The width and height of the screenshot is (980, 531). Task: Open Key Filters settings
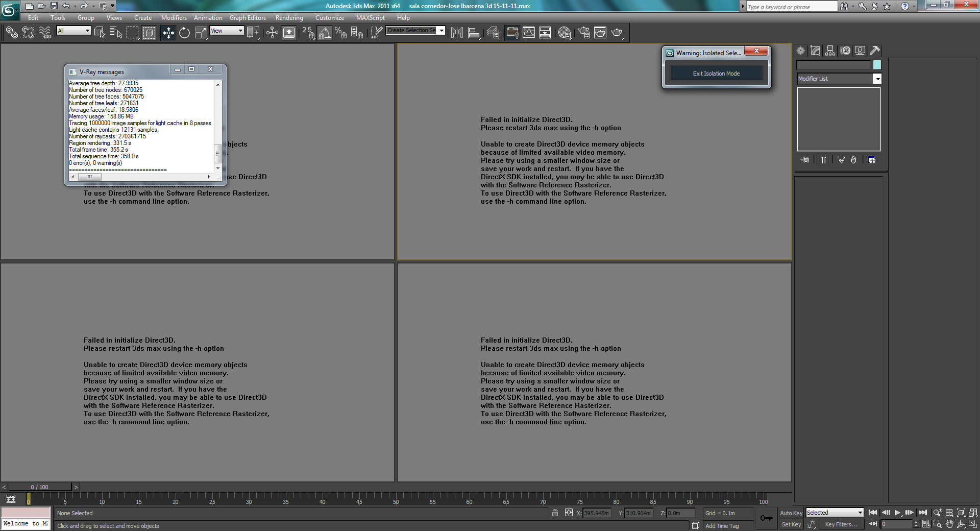pyautogui.click(x=841, y=524)
